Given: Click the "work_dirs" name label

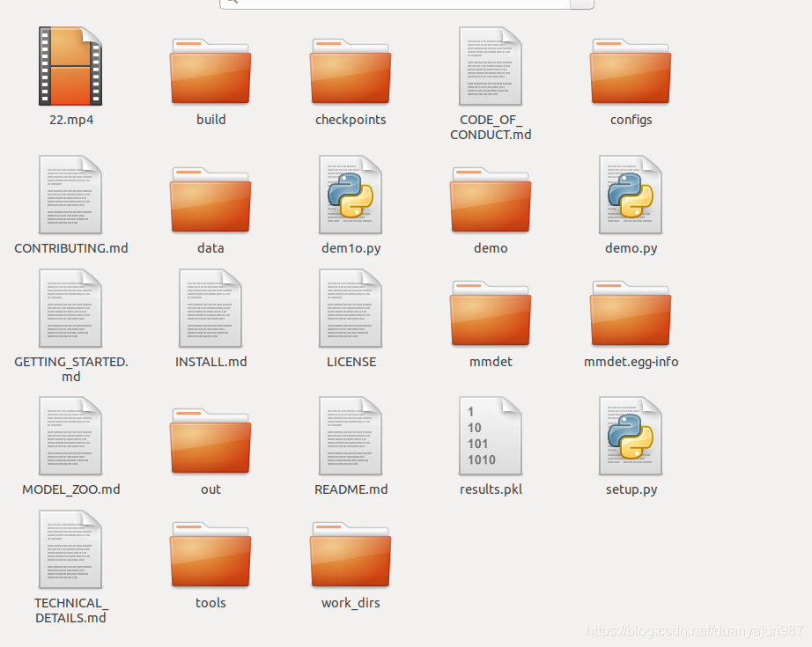Looking at the screenshot, I should click(x=351, y=602).
